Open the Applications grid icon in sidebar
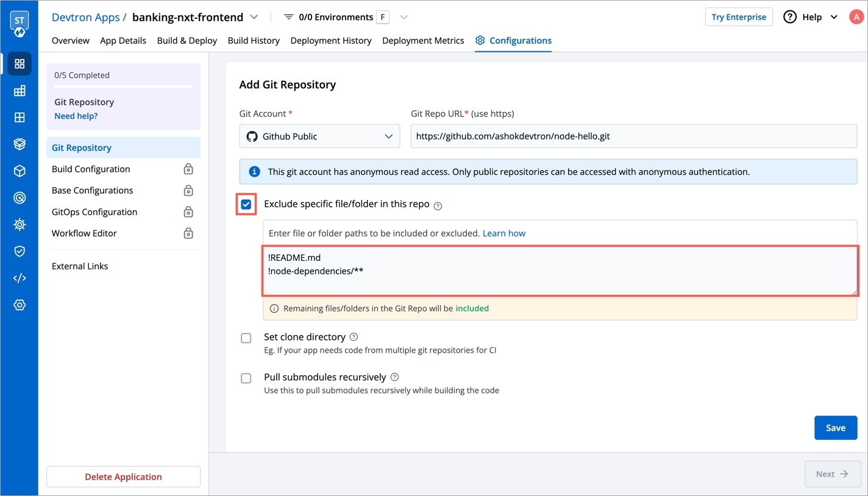The width and height of the screenshot is (868, 496). (x=20, y=64)
